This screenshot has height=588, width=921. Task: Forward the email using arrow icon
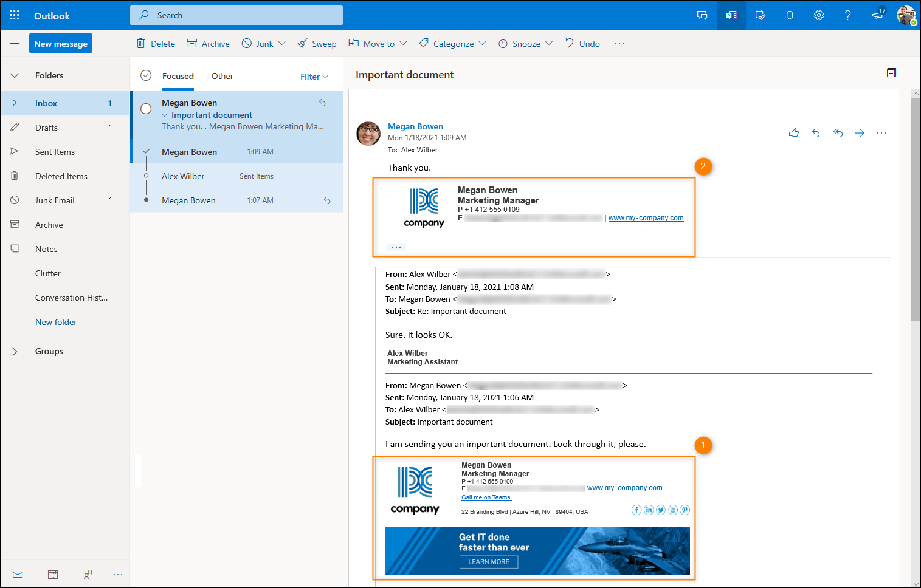coord(860,132)
